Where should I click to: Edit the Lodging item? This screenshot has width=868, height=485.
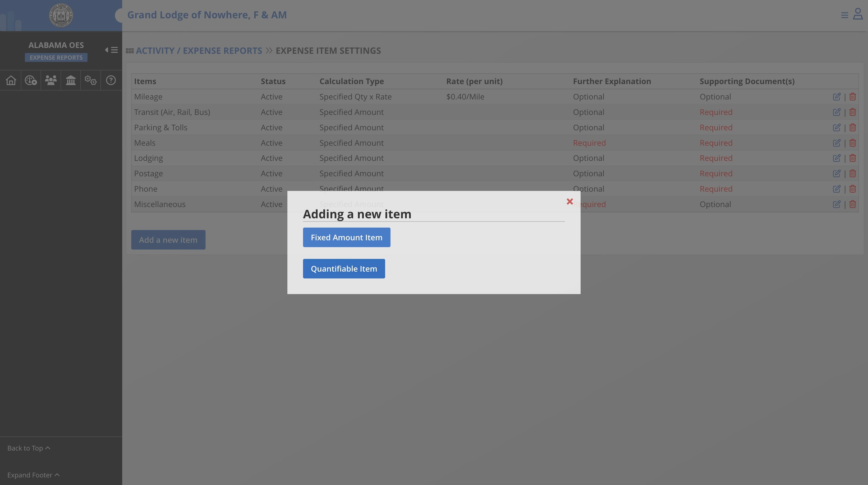click(836, 158)
